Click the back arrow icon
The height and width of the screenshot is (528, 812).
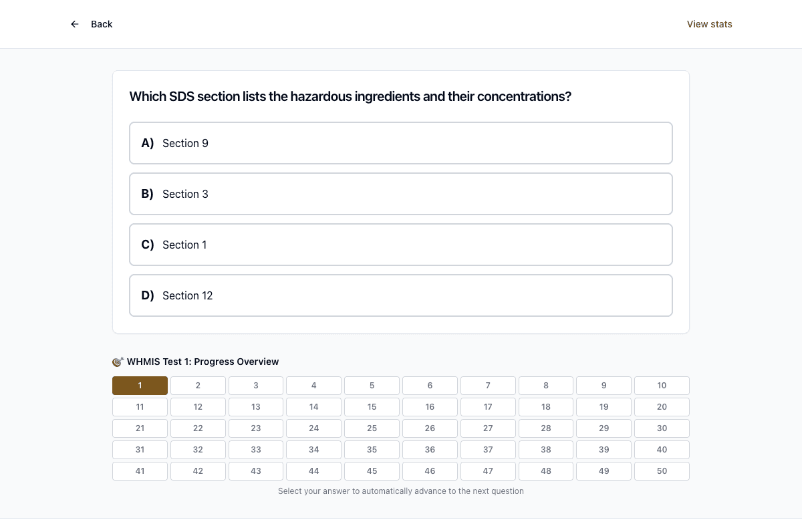pos(75,24)
